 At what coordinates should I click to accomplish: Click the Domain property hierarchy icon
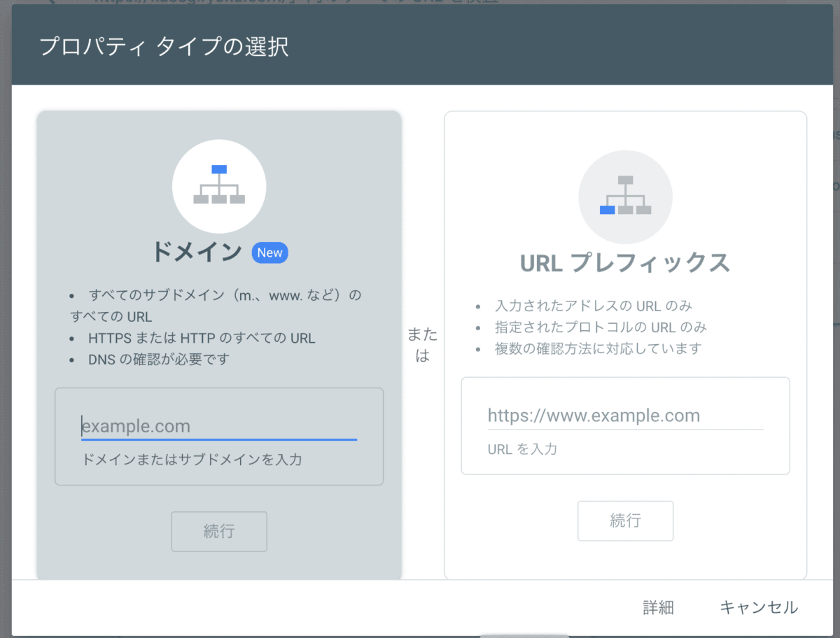[x=219, y=185]
